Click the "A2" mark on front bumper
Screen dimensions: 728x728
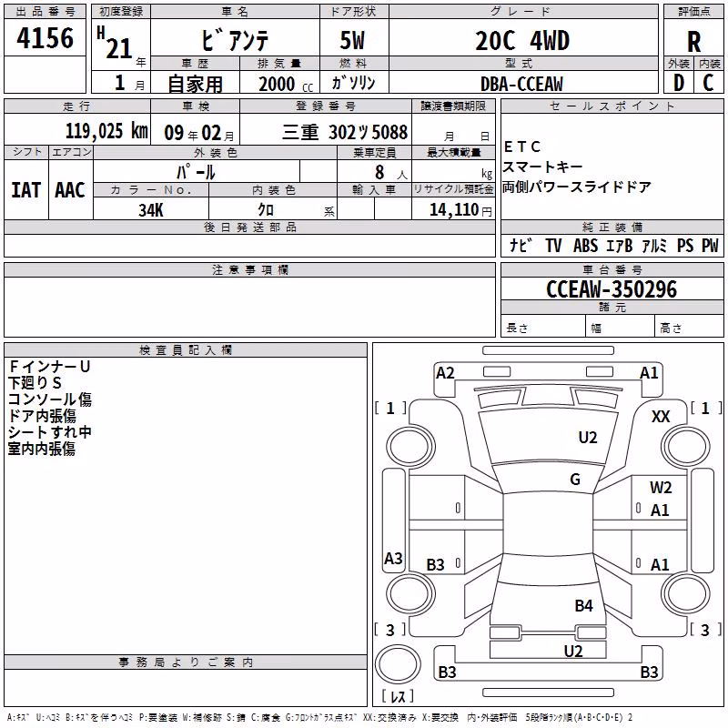tap(445, 373)
